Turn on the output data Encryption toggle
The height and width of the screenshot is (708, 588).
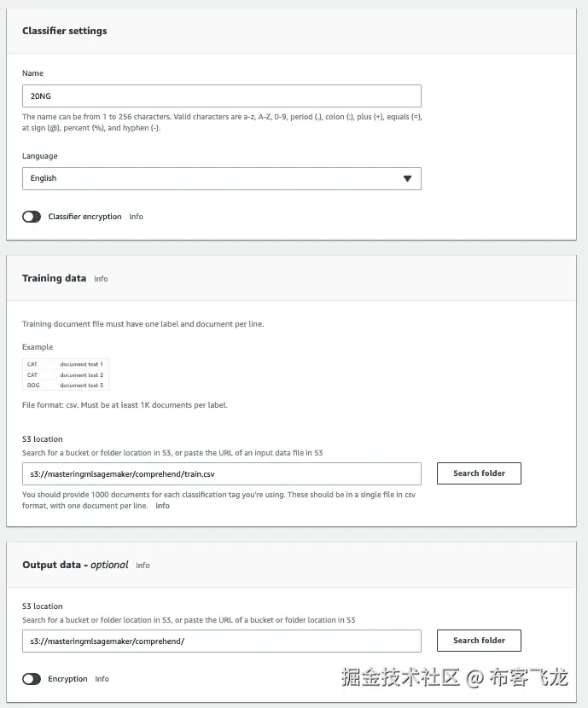pyautogui.click(x=32, y=679)
